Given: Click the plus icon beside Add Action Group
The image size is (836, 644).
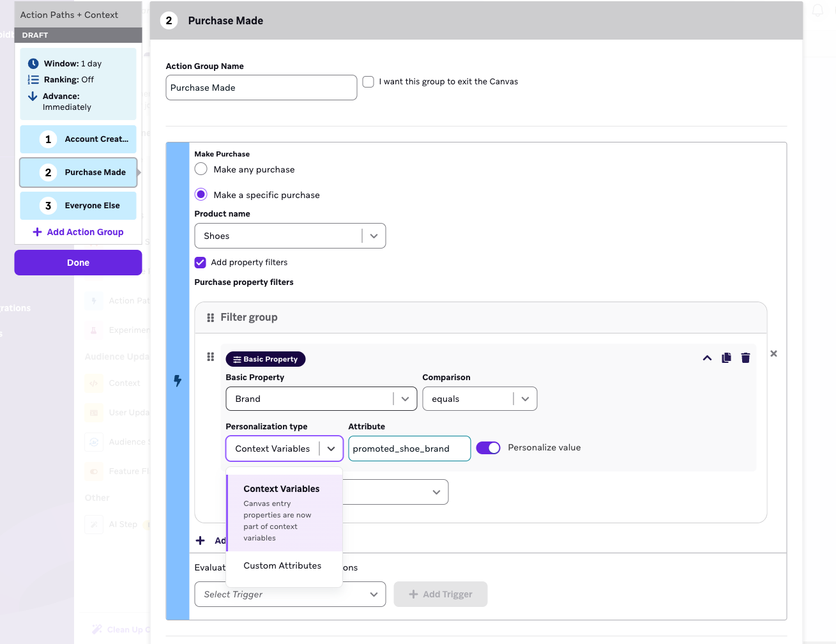Looking at the screenshot, I should tap(37, 232).
